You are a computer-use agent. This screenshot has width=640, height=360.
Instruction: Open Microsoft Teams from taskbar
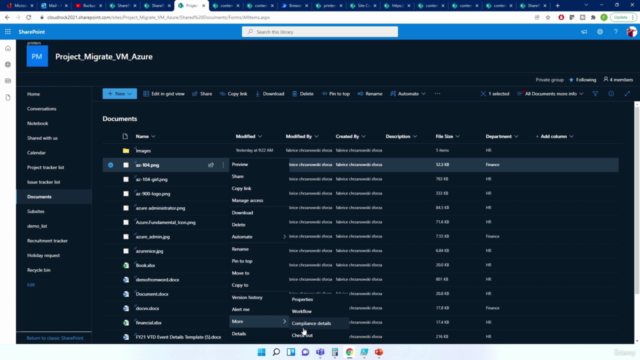pyautogui.click(x=320, y=352)
